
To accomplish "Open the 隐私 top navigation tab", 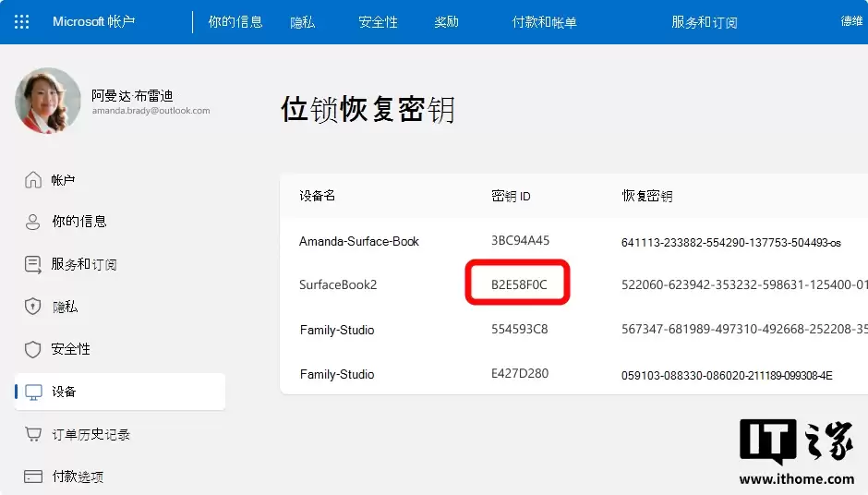I will (x=302, y=22).
